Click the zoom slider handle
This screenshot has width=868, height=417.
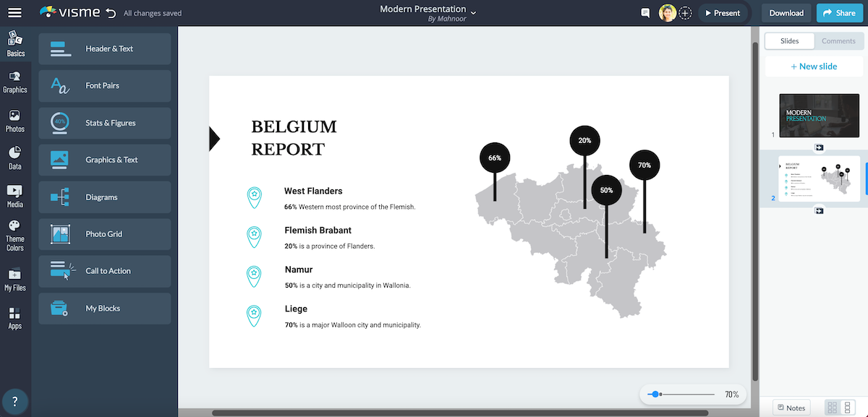[655, 395]
